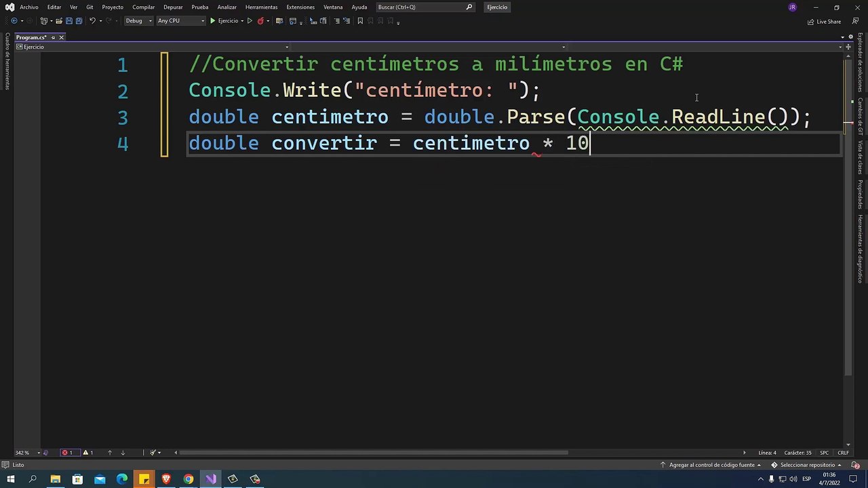
Task: Switch to the Program.cs tab
Action: 31,37
